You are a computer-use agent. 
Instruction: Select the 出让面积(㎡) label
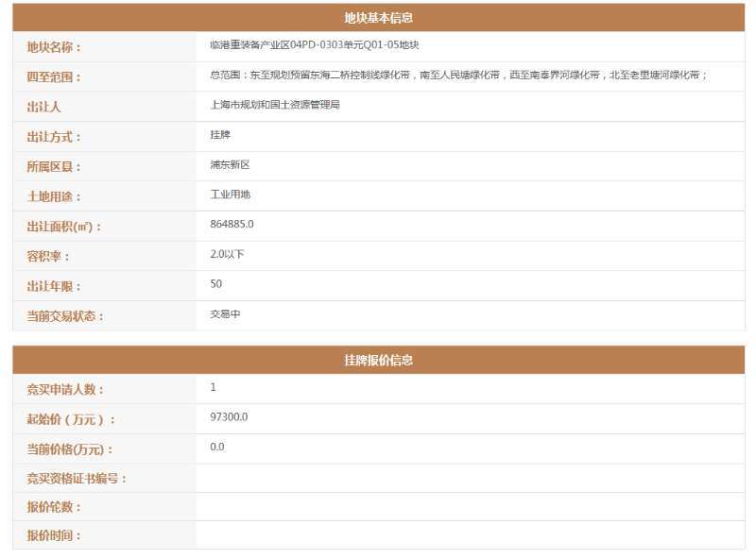point(64,227)
